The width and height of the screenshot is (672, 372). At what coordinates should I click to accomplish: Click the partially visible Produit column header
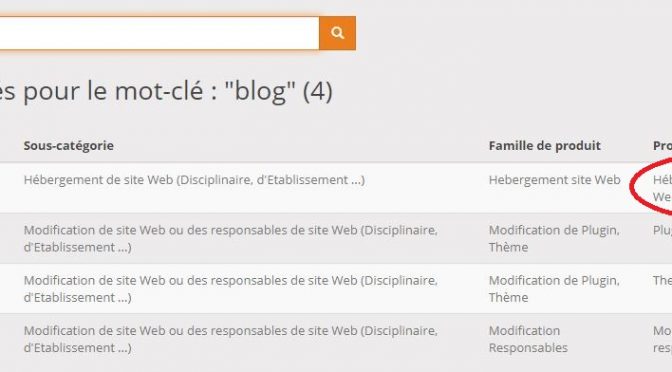point(662,146)
